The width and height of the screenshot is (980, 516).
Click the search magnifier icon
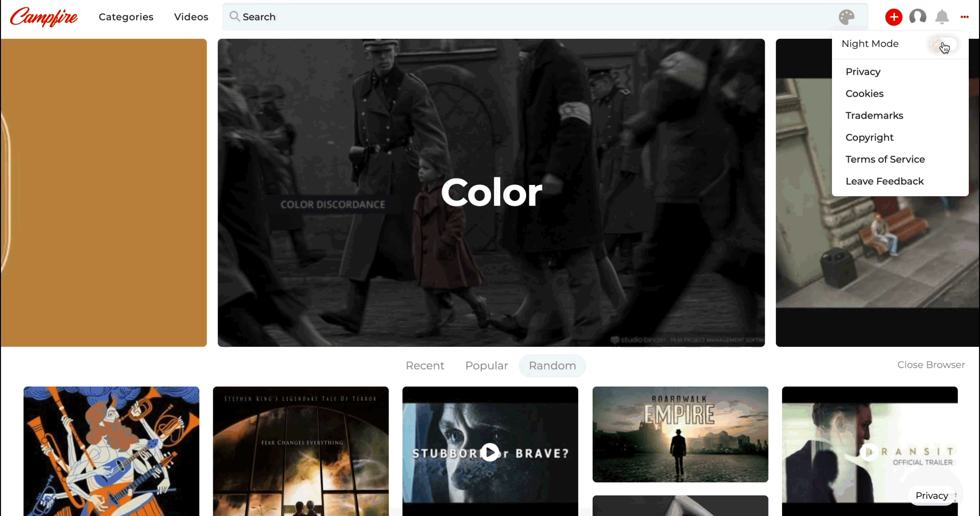pyautogui.click(x=234, y=16)
